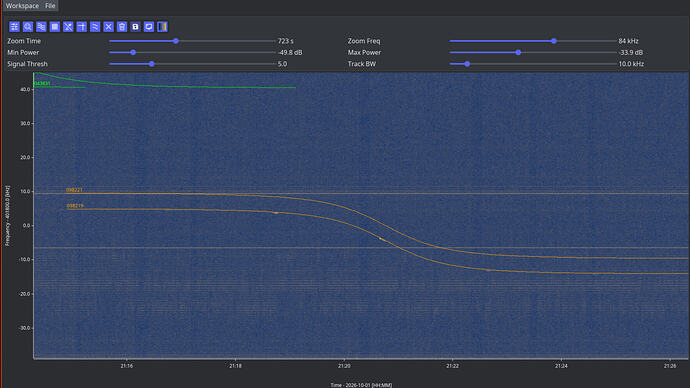690x388 pixels.
Task: Click the Signal Thresh label
Action: [x=27, y=64]
